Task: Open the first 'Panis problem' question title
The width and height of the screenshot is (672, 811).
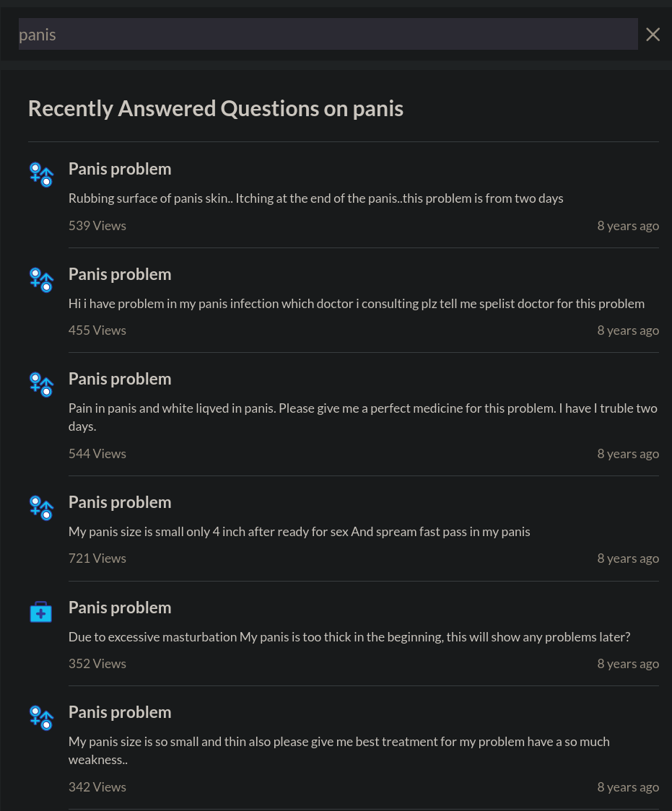Action: pos(120,169)
